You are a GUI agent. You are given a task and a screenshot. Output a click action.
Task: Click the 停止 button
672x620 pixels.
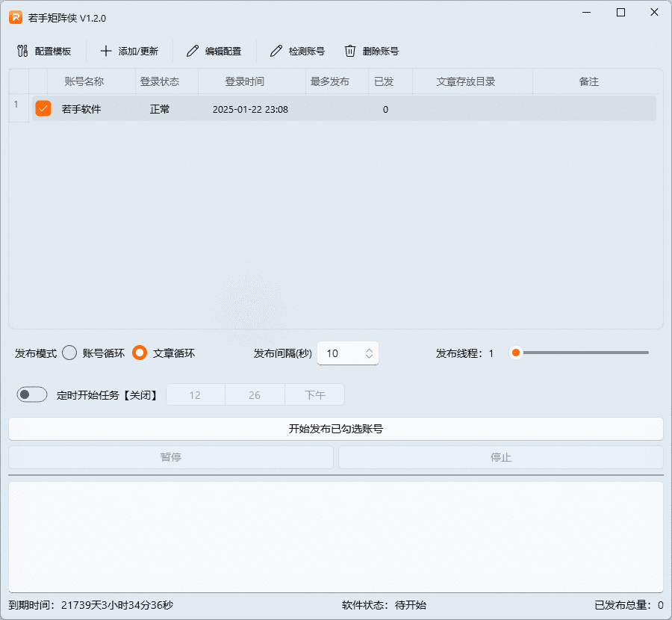tap(500, 456)
